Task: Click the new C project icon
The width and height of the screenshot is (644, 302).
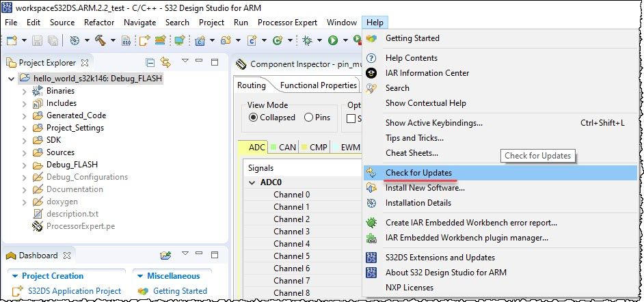Action: (200, 40)
